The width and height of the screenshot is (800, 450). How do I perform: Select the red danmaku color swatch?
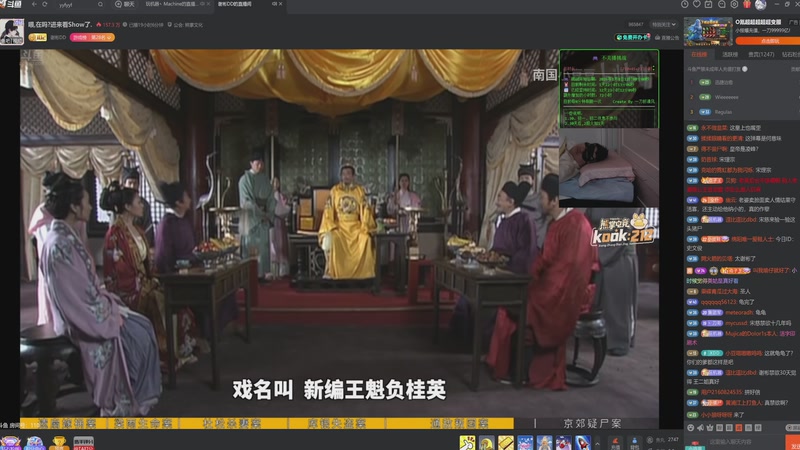click(738, 428)
